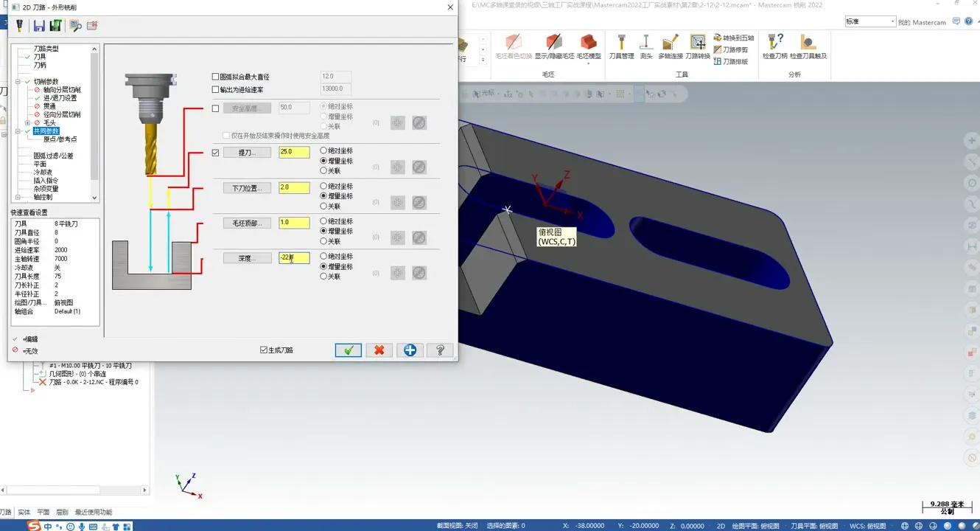This screenshot has width=980, height=531.
Task: Open 刀具管理 tool manager in ribbon
Action: [621, 46]
